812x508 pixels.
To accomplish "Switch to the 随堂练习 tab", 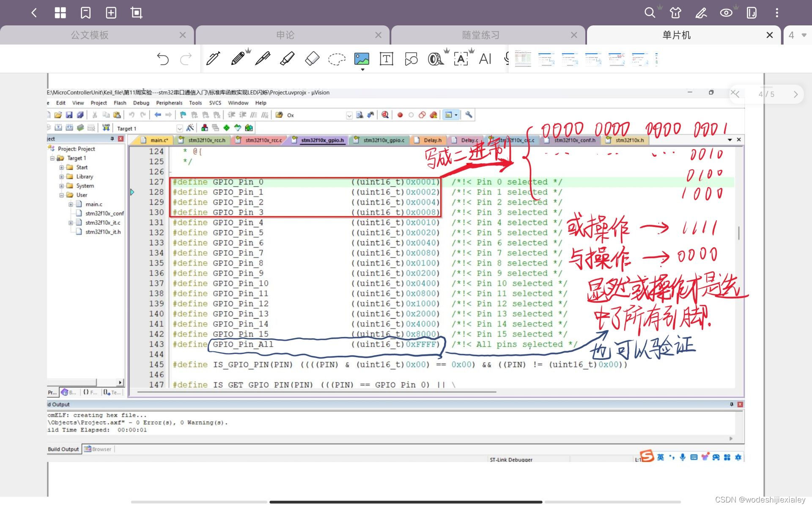I will point(481,35).
